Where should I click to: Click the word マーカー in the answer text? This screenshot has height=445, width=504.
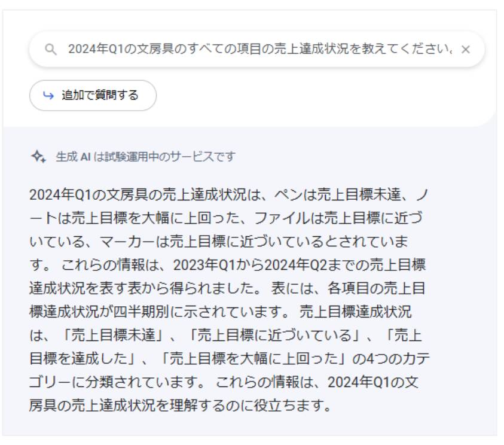point(127,242)
